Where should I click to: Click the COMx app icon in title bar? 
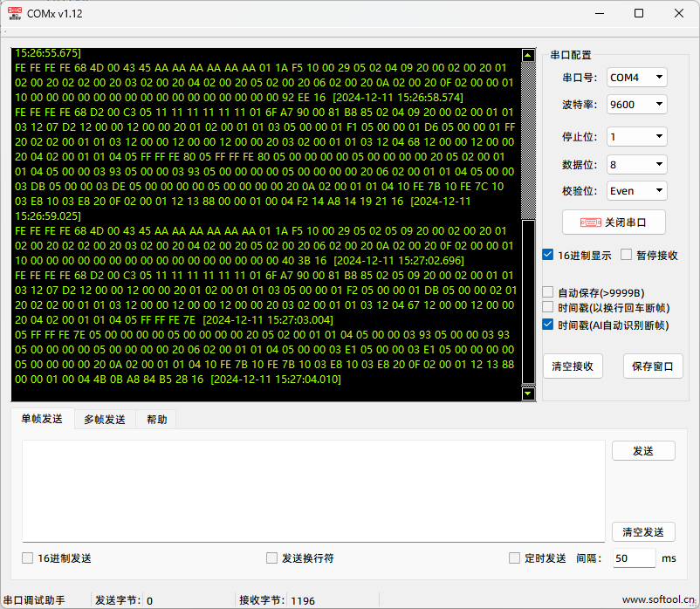pos(15,13)
